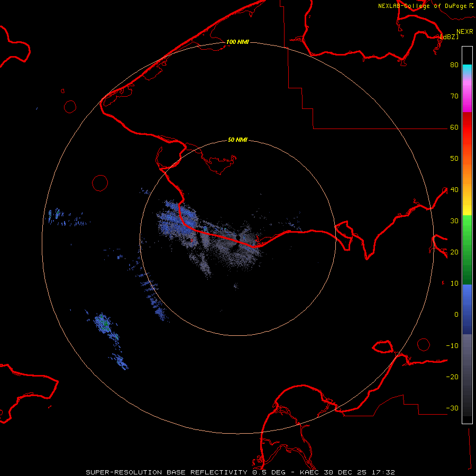The width and height of the screenshot is (476, 476).
Task: Click the 30 value on dBZ scale
Action: coord(454,221)
